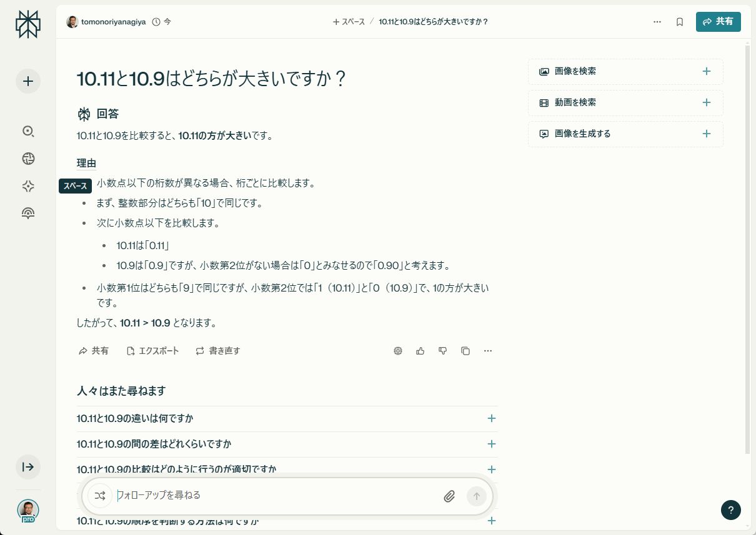Open search using the magnifier sidebar icon

click(27, 132)
